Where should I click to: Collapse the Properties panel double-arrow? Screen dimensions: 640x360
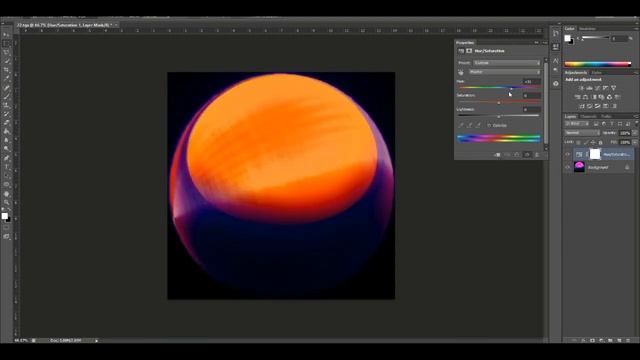(x=536, y=42)
